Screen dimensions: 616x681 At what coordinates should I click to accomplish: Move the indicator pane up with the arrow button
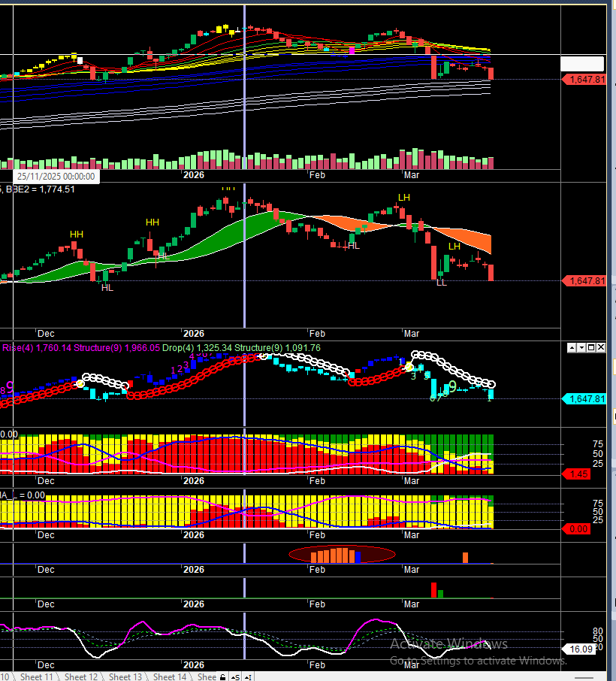coord(572,347)
